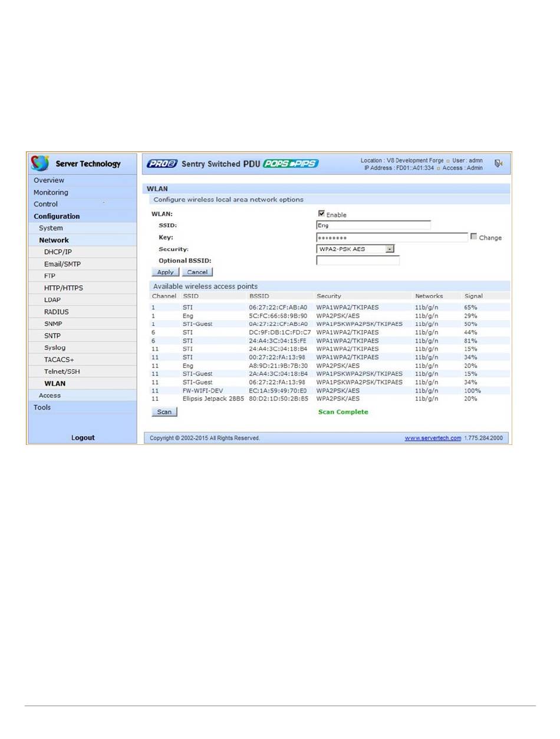Select BSSID 06:27:22:CF:AB:A0 row
The height and width of the screenshot is (739, 560).
(330, 308)
